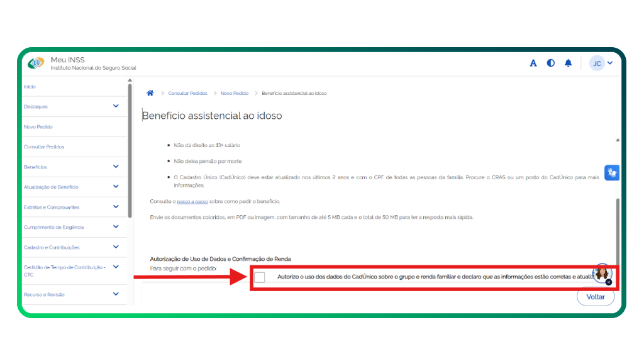Expand Certidão de Tempo de Contribuição section

(116, 267)
